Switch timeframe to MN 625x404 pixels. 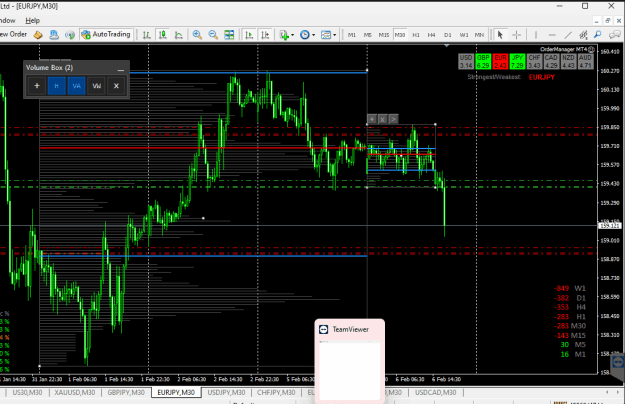tap(480, 35)
